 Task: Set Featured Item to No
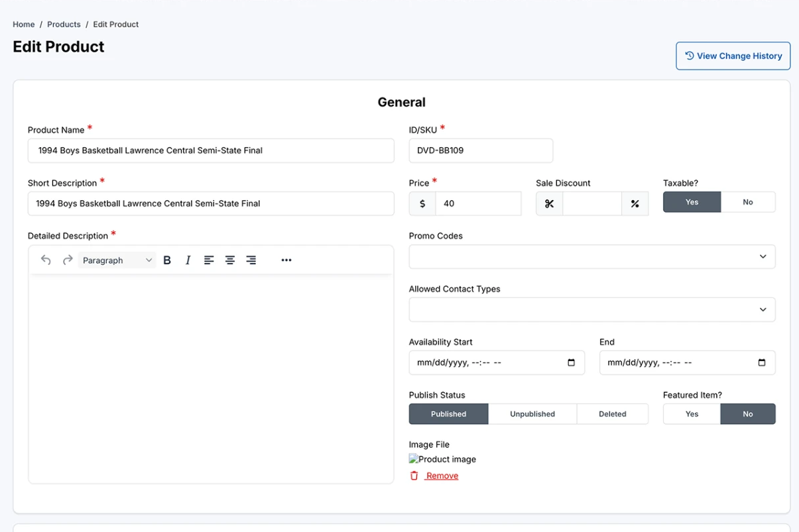(x=748, y=414)
